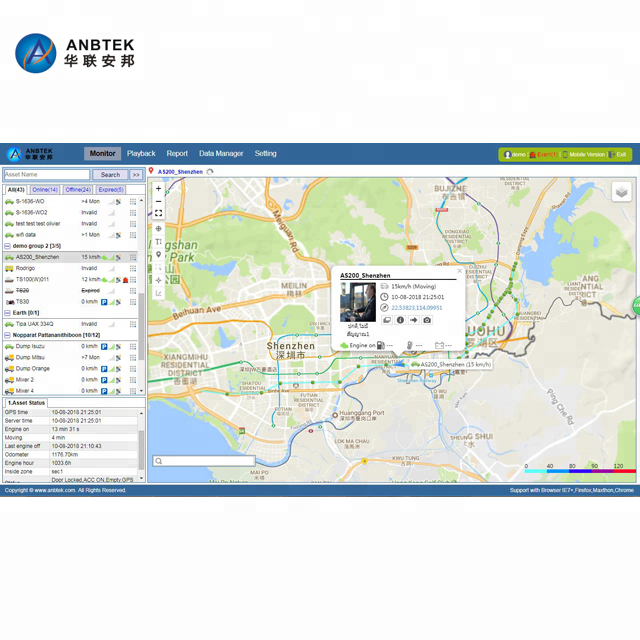Open the Data Manager menu

pos(221,153)
